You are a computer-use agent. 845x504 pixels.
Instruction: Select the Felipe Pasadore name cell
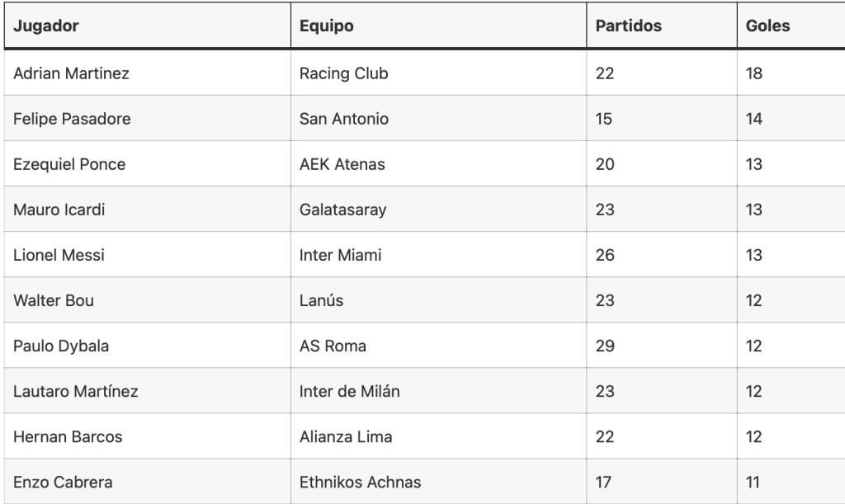coord(147,119)
